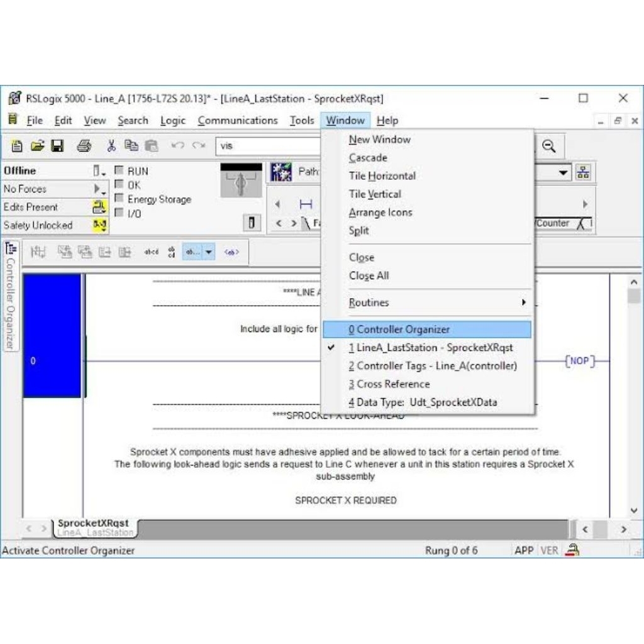Choose Arrange Icons menu entry
This screenshot has width=644, height=644.
(x=427, y=213)
